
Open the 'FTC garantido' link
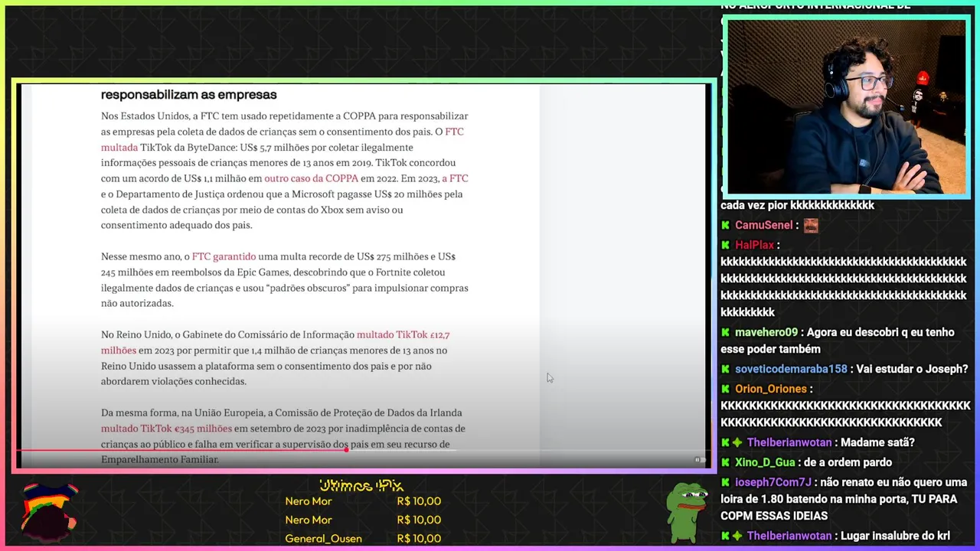pos(224,256)
